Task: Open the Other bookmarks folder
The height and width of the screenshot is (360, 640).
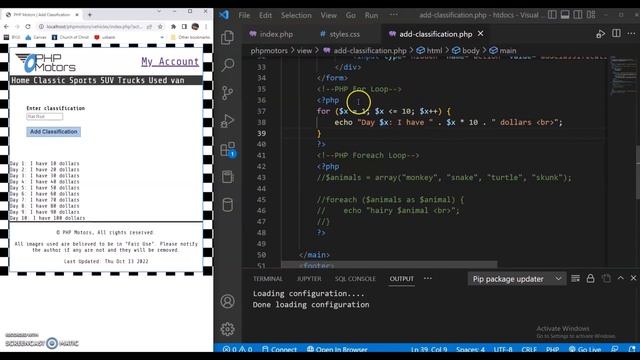Action: (x=190, y=37)
